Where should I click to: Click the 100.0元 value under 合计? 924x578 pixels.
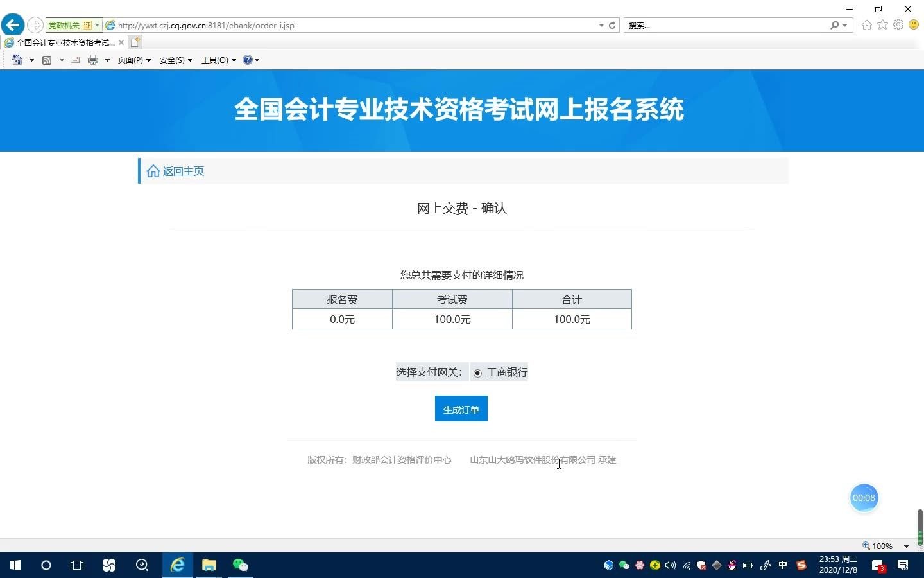tap(572, 319)
